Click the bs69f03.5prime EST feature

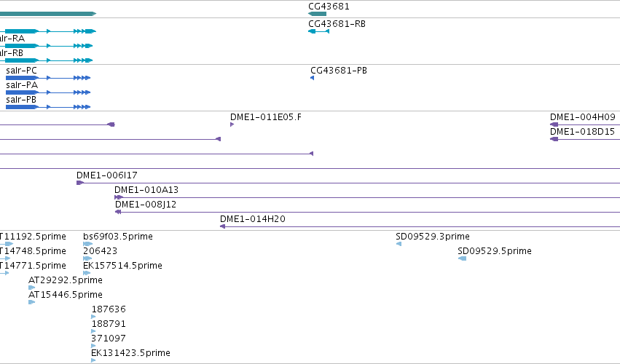coord(87,244)
